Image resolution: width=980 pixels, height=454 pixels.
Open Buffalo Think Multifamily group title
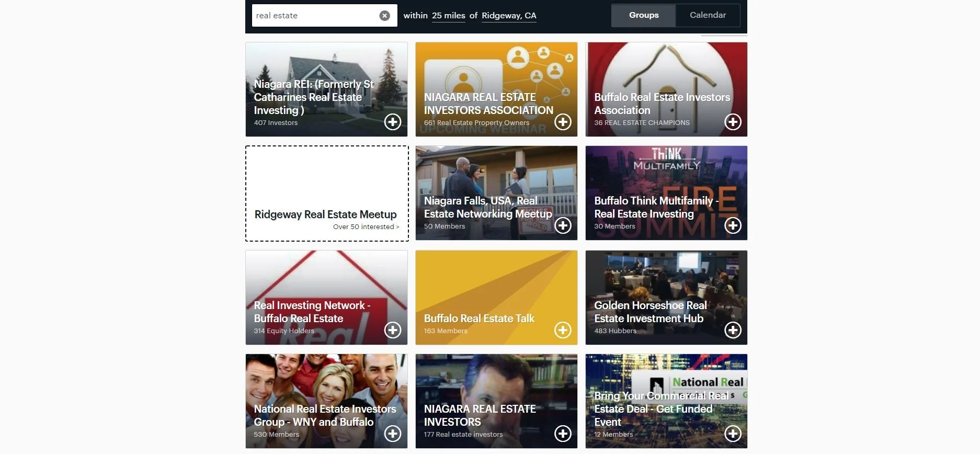point(656,207)
